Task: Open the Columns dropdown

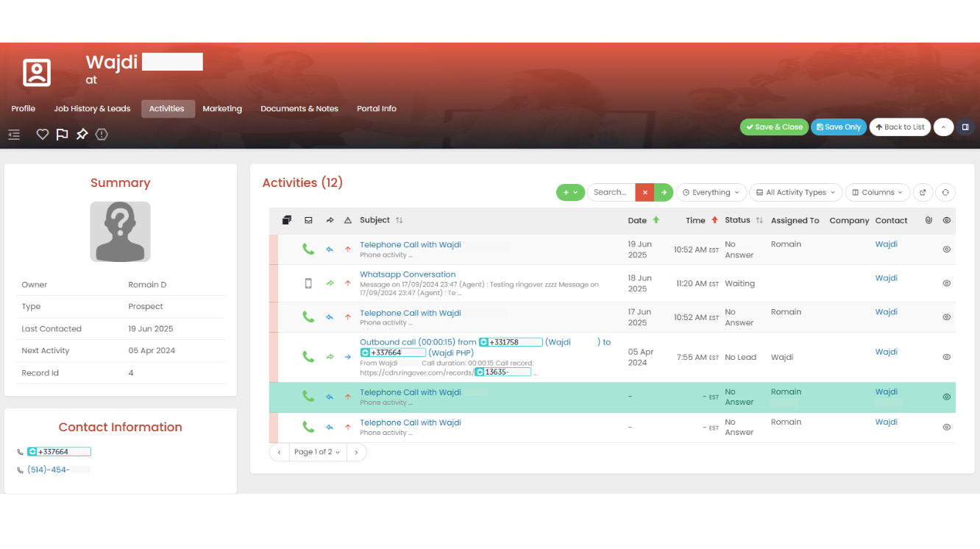Action: [x=877, y=192]
